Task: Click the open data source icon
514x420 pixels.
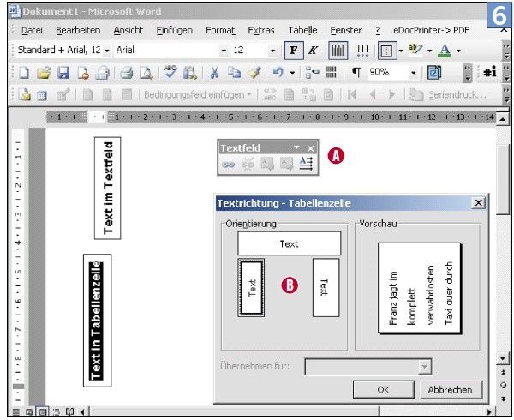Action: pos(41,95)
